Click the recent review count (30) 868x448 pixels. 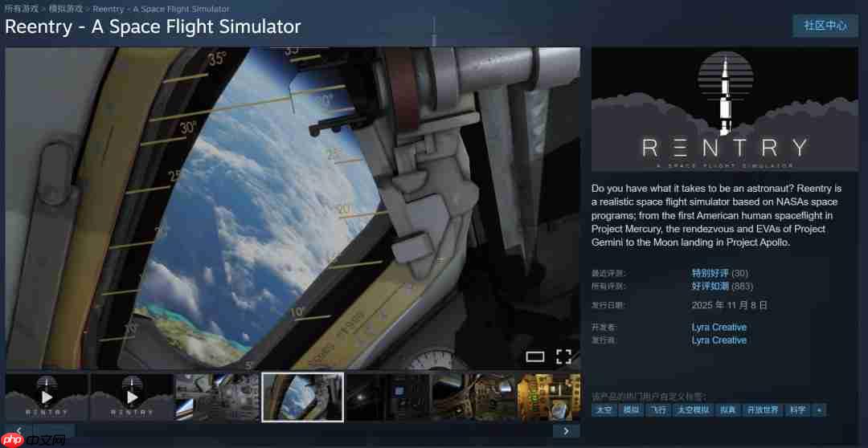click(x=740, y=273)
